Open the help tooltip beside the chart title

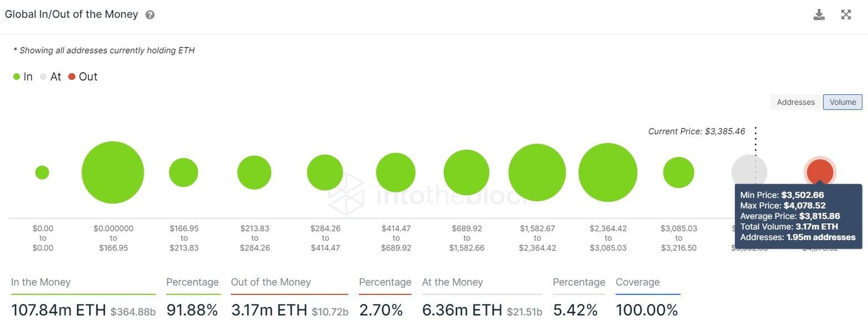pyautogui.click(x=149, y=14)
